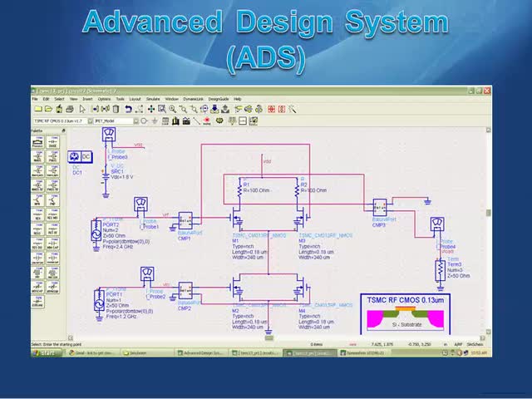Click the DC simulation controller block
Viewport: 532px width, 399px height.
80,157
